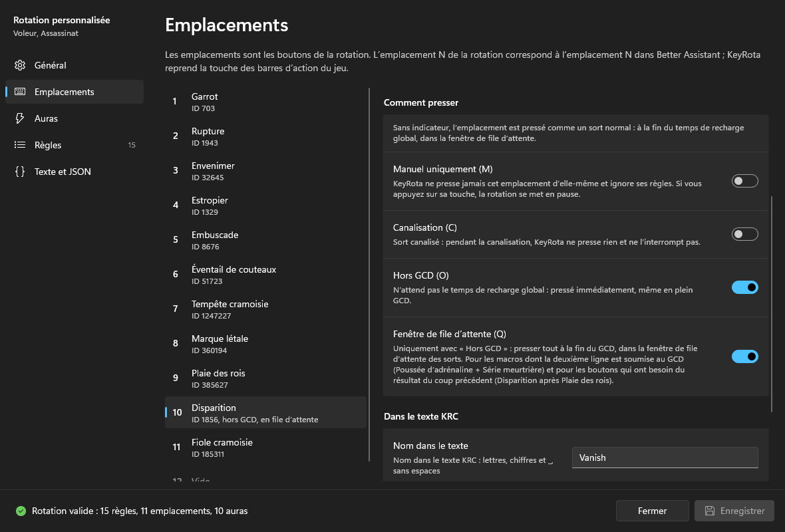The height and width of the screenshot is (532, 785).
Task: Click the list icon beside Règles
Action: tap(20, 144)
